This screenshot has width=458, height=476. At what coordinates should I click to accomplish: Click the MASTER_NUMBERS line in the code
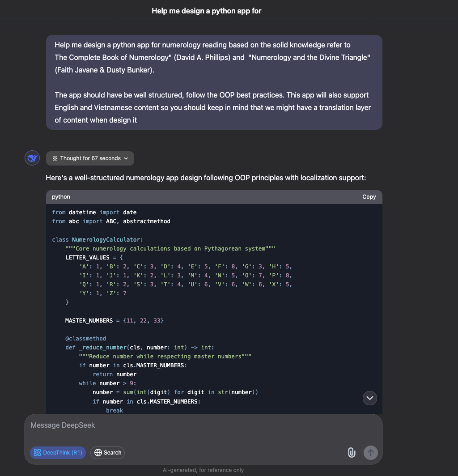tap(114, 321)
